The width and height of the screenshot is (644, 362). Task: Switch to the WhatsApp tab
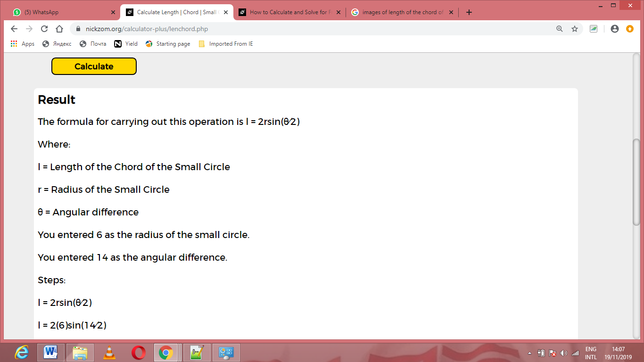click(x=64, y=12)
